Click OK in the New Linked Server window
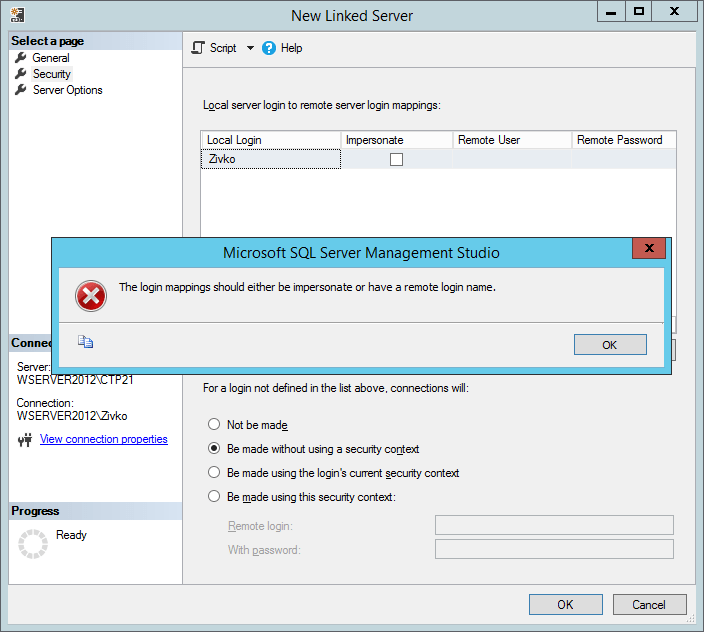704x632 pixels. pyautogui.click(x=566, y=605)
